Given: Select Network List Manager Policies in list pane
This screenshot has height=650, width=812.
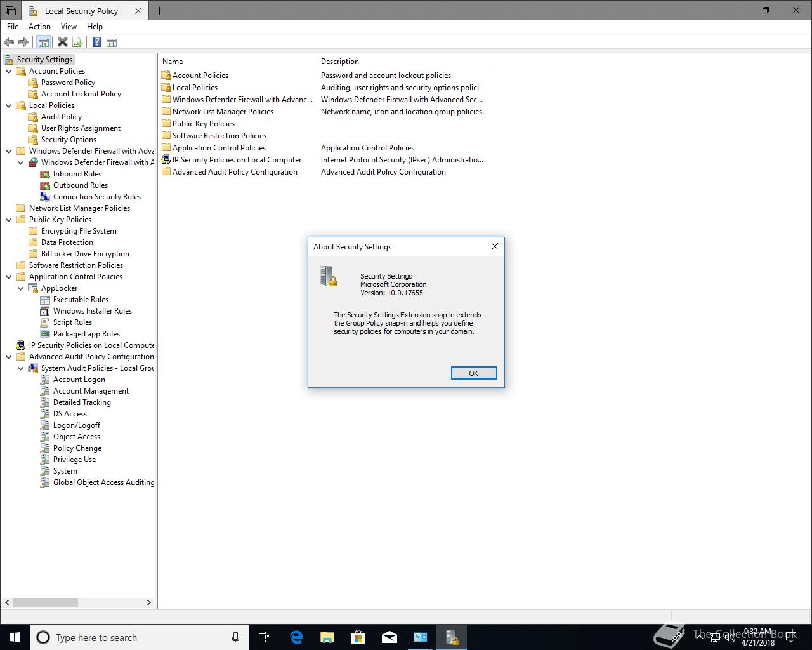Looking at the screenshot, I should pos(223,112).
